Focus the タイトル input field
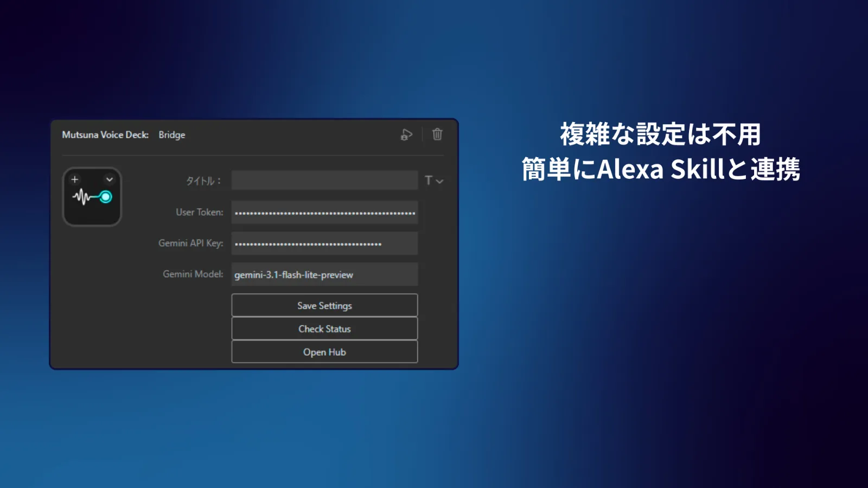 pos(324,181)
